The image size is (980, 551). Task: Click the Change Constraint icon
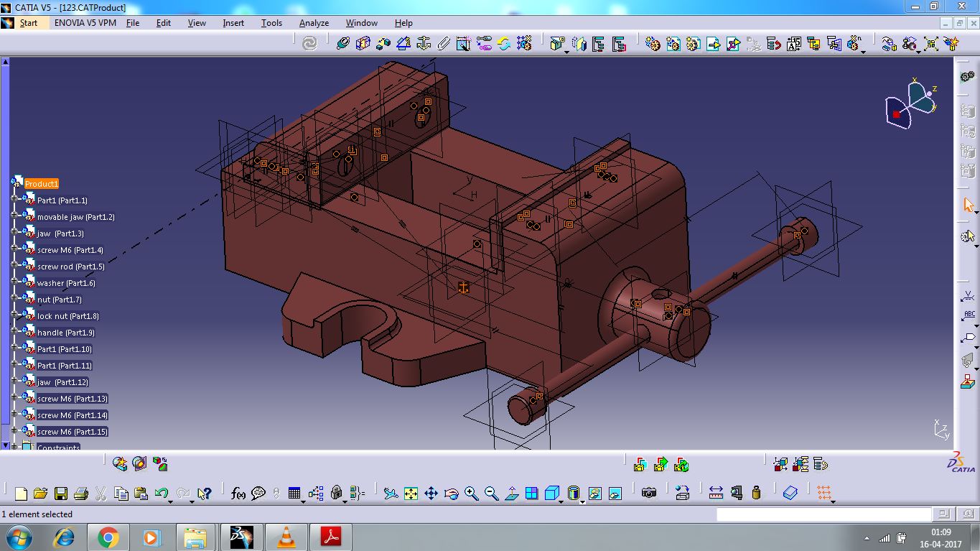[504, 44]
